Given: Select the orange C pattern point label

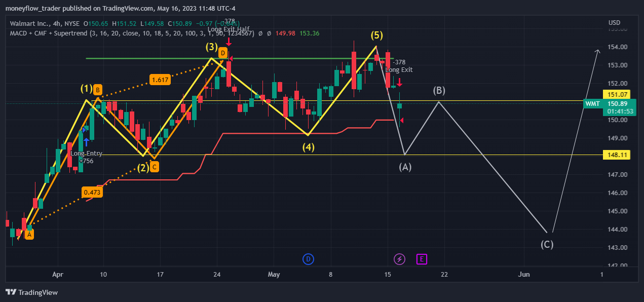Looking at the screenshot, I should click(154, 166).
